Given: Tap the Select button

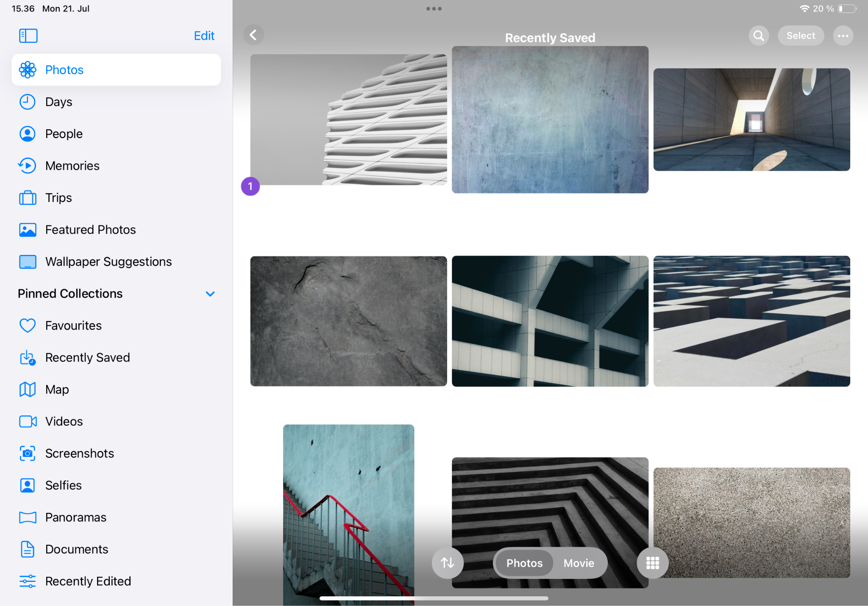Looking at the screenshot, I should coord(801,36).
